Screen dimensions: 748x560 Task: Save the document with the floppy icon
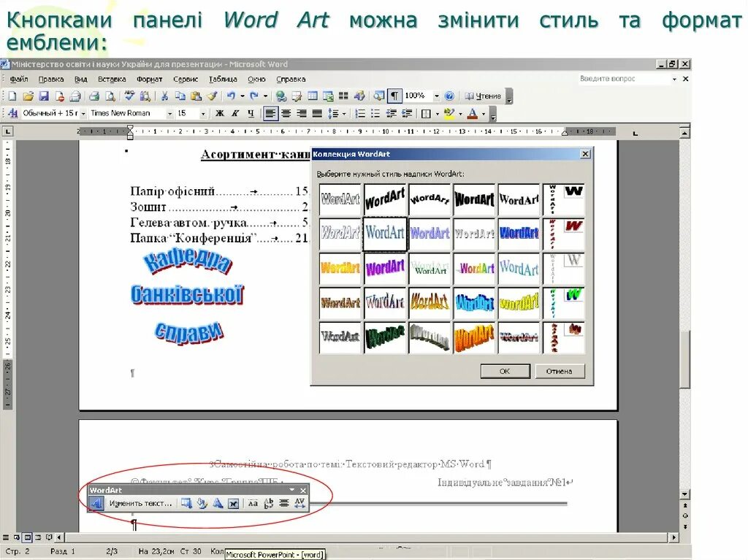coord(44,96)
